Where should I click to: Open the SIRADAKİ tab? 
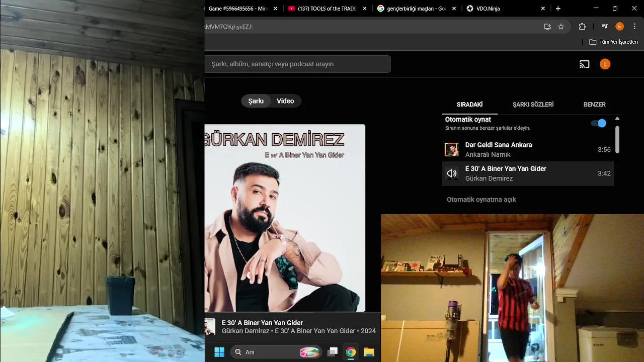point(469,105)
